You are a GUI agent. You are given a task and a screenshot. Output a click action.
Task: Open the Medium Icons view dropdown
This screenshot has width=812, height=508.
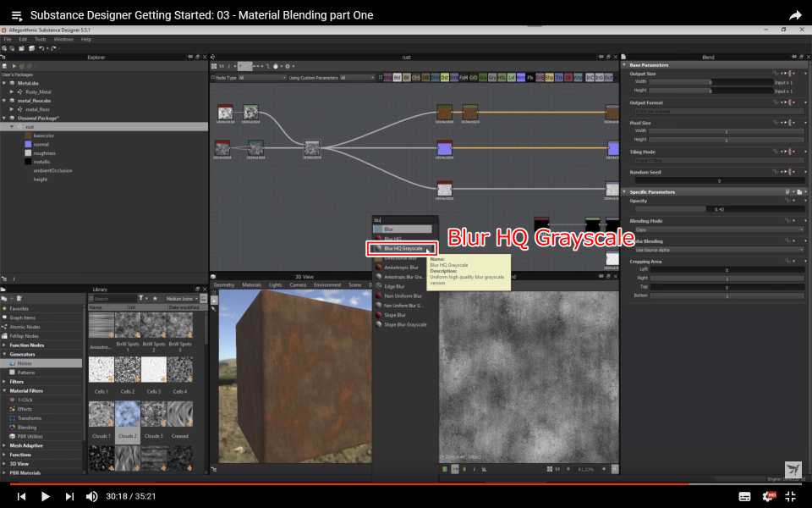tap(182, 299)
